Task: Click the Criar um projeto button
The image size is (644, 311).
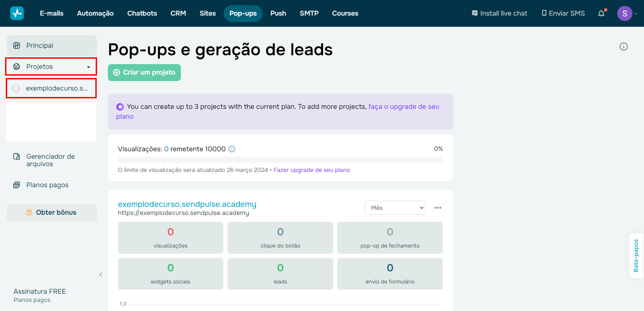Action: (x=144, y=73)
